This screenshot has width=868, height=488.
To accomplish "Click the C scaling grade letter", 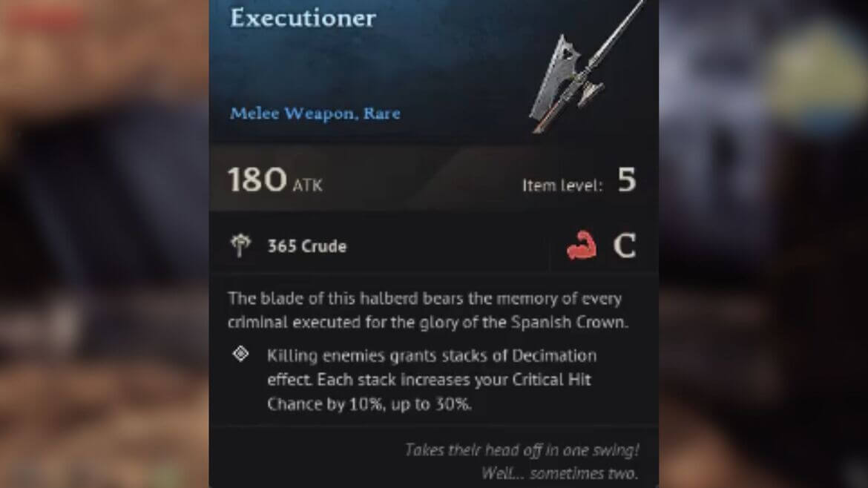I will 625,245.
